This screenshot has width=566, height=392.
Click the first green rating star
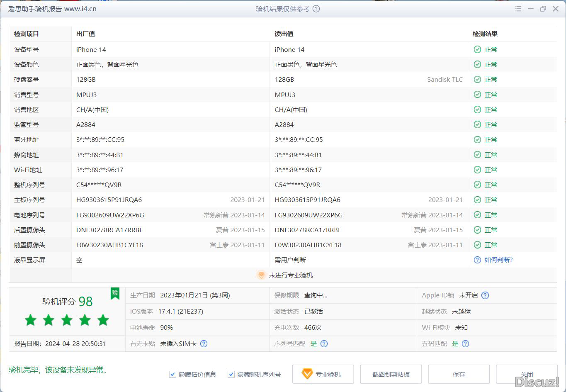click(x=30, y=320)
